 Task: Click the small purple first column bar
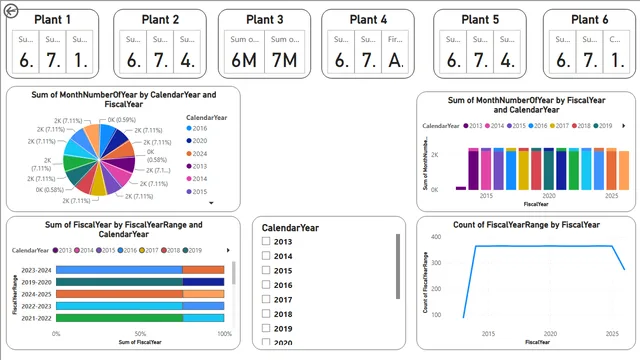point(461,188)
